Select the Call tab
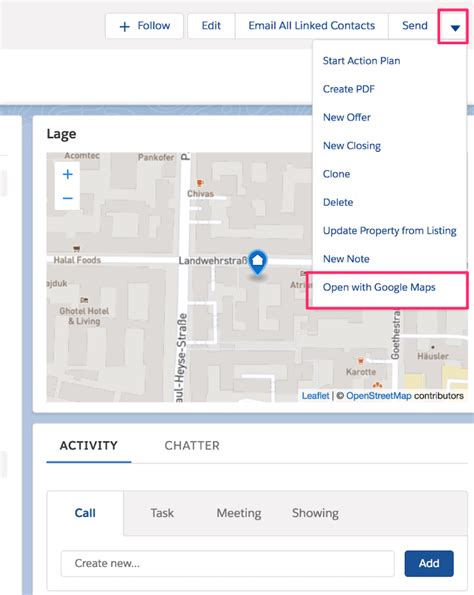The image size is (474, 595). point(85,513)
